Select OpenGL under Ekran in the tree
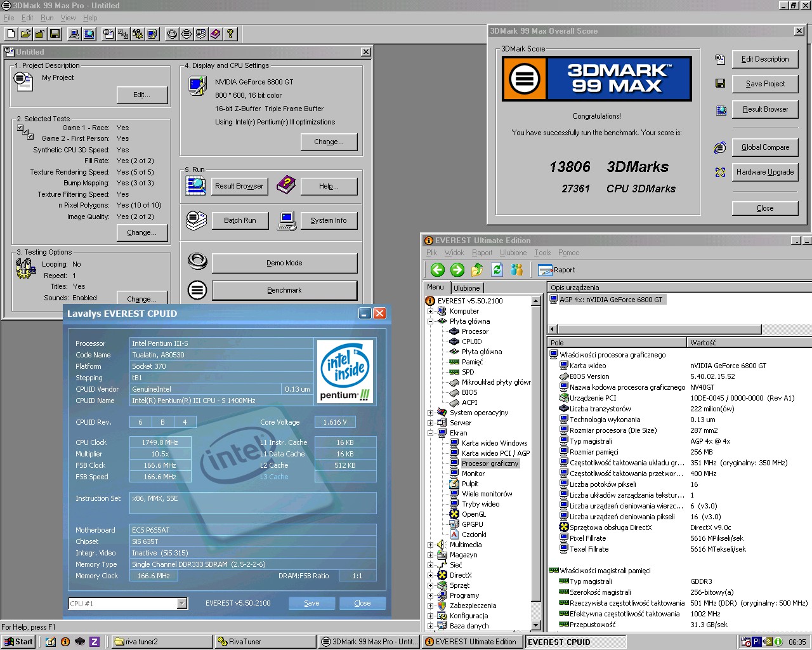The width and height of the screenshot is (812, 650). (473, 514)
